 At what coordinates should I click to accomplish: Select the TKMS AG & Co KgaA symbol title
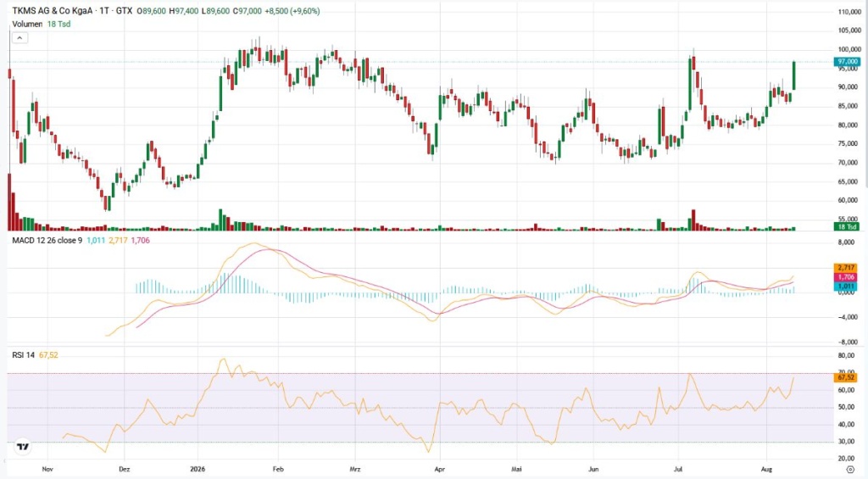53,11
